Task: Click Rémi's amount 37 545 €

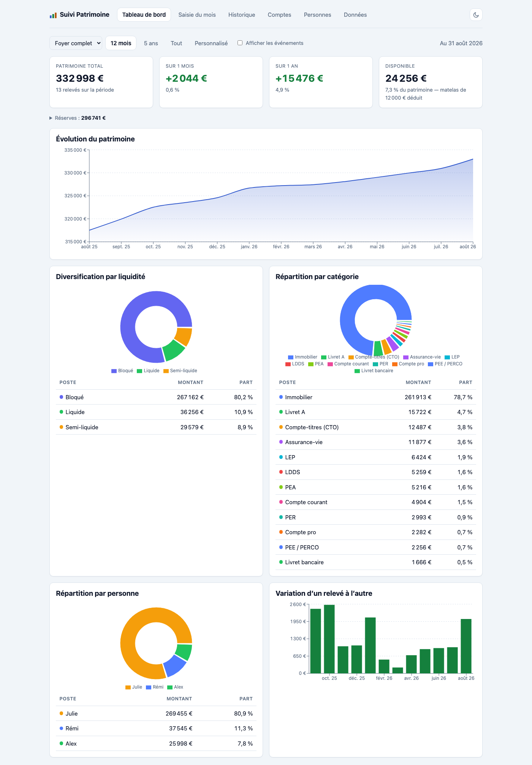Action: point(181,728)
